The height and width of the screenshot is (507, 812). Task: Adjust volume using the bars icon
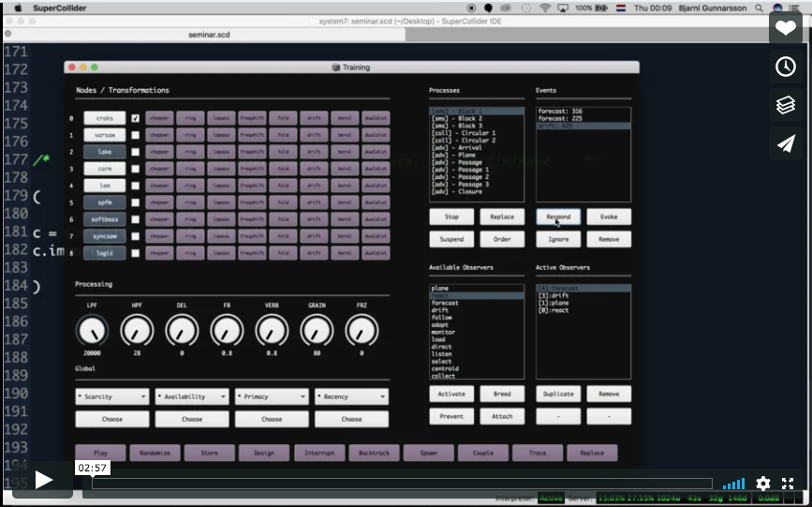(733, 484)
